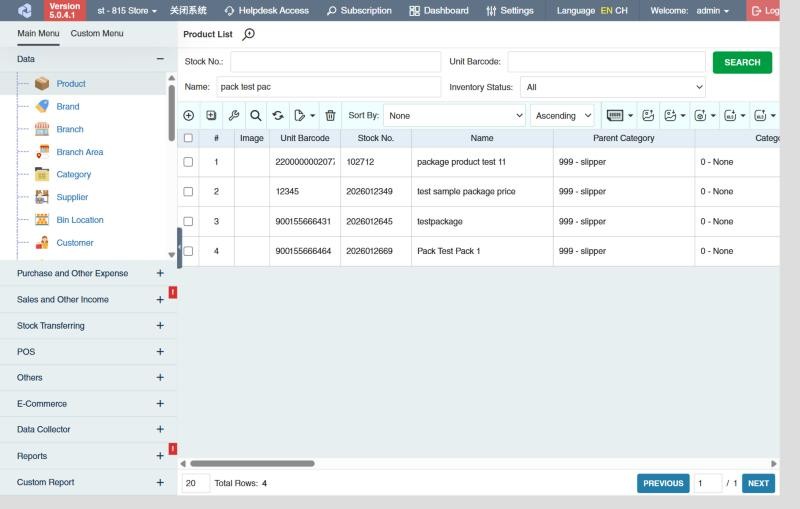This screenshot has height=509, width=800.
Task: Toggle the select-all header checkbox
Action: click(188, 138)
